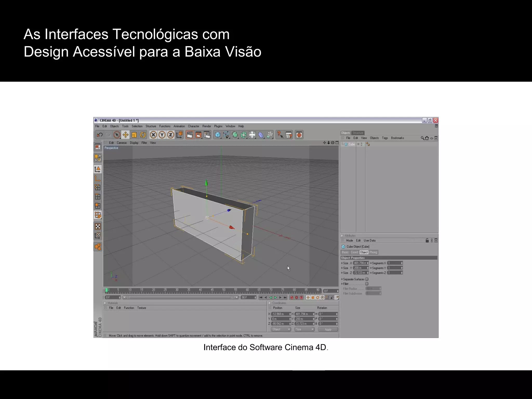Adjust the Size Z stepper in Attributes
Screen dimensions: 532x399
[x=368, y=273]
